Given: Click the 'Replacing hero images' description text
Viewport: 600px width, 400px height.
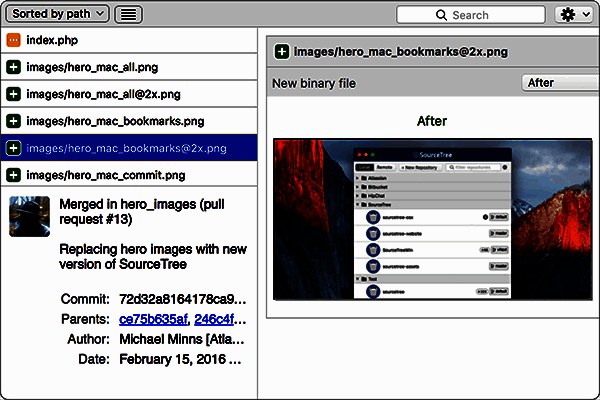Looking at the screenshot, I should 153,256.
